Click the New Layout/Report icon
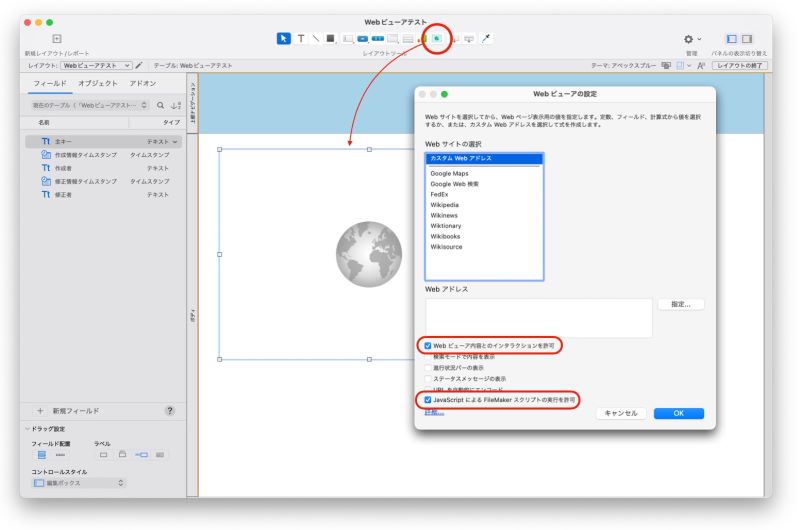 (x=57, y=38)
